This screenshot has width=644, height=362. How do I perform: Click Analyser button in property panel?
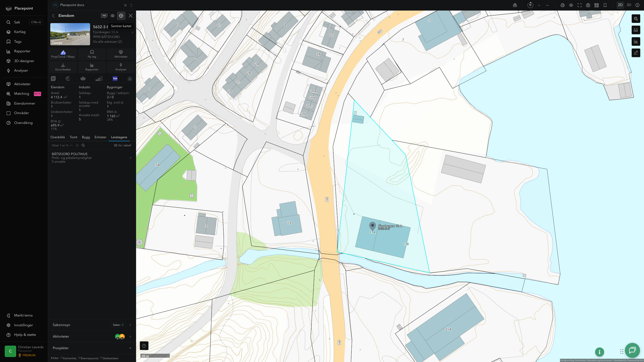[x=121, y=67]
